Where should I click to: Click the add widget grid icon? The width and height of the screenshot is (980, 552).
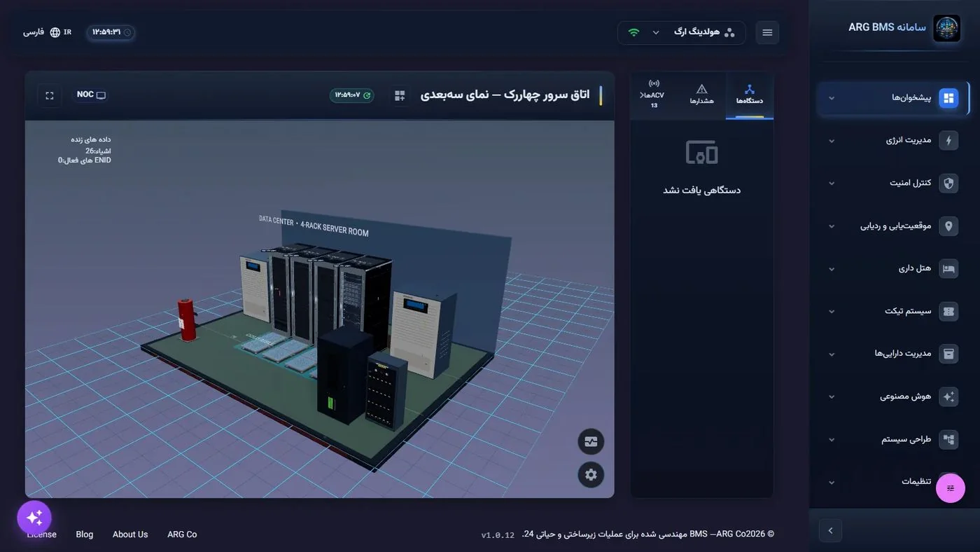(400, 95)
